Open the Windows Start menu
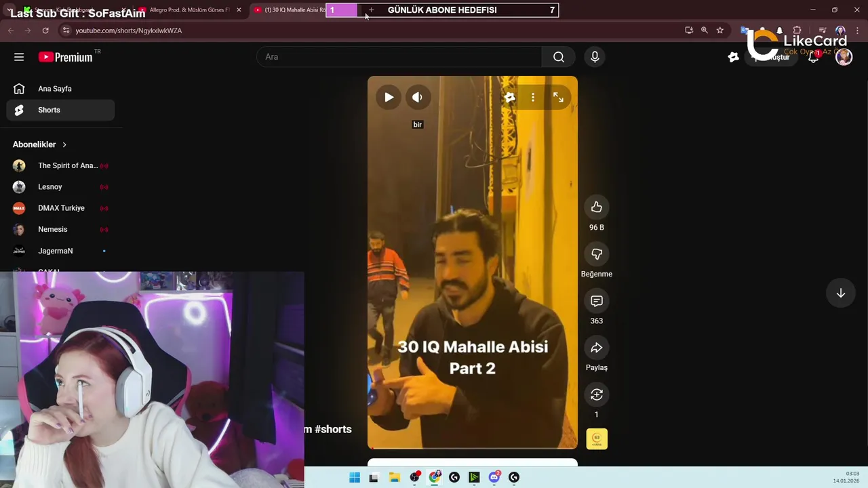 [355, 477]
